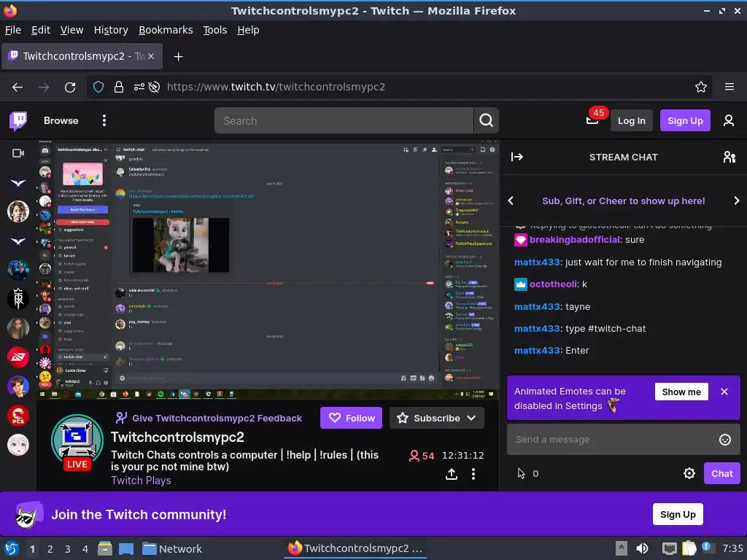Open the Prime loot crown with 45 badge

point(592,120)
